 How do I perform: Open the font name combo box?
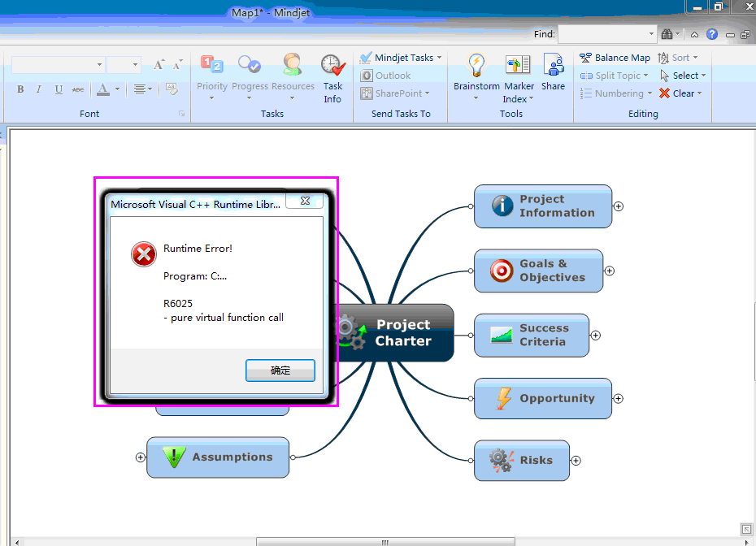[x=58, y=64]
